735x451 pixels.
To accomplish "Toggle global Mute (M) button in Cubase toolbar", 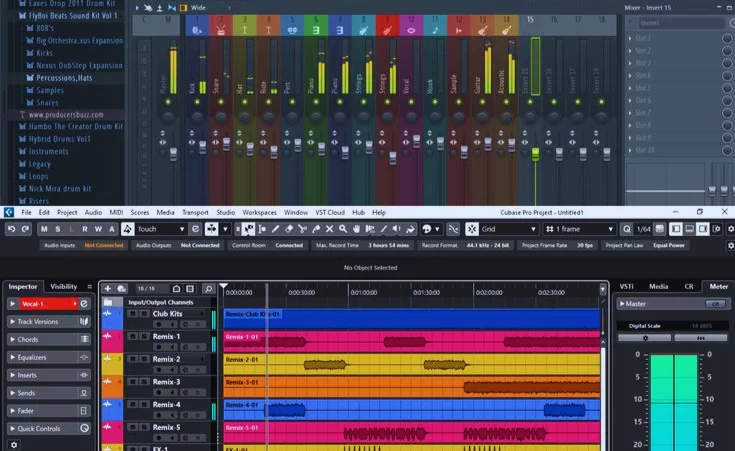I will pyautogui.click(x=44, y=229).
